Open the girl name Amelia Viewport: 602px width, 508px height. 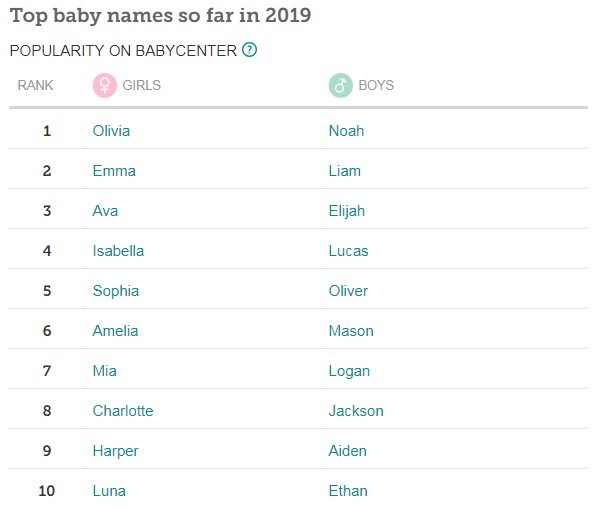click(115, 331)
